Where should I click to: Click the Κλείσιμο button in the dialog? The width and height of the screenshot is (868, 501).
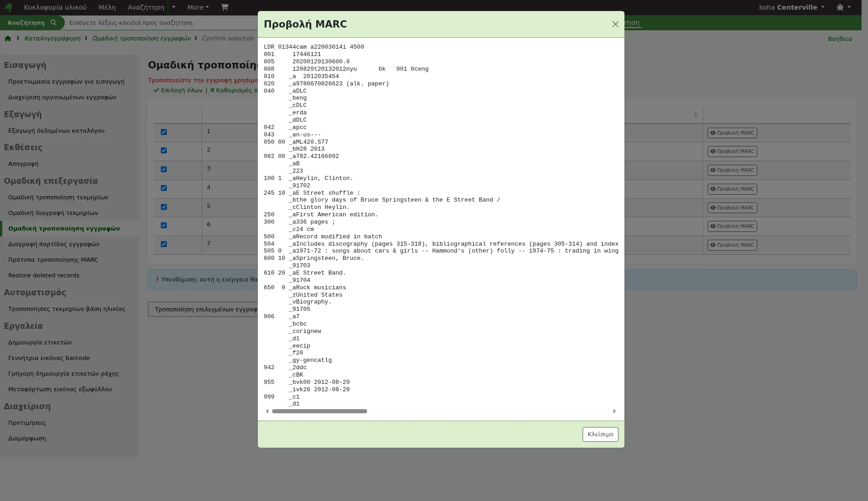[x=600, y=434]
